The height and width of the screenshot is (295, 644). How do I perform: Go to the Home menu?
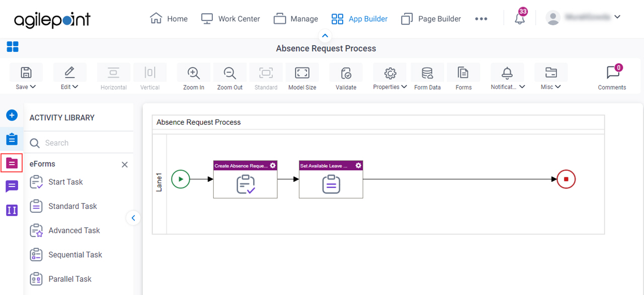(x=169, y=19)
